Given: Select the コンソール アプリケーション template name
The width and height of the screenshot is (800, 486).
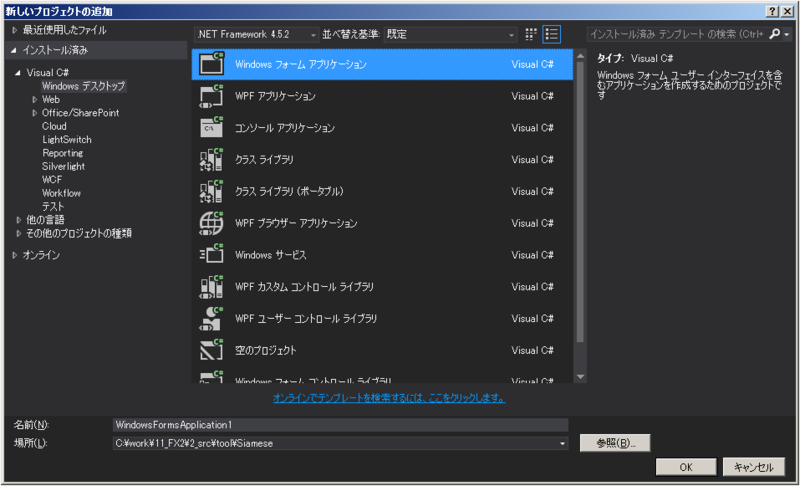Looking at the screenshot, I should [285, 127].
